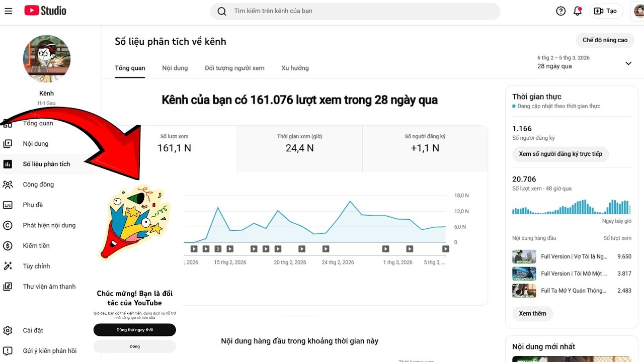Open Kiếm tiền monetization page
This screenshot has width=644, height=362.
click(x=36, y=246)
